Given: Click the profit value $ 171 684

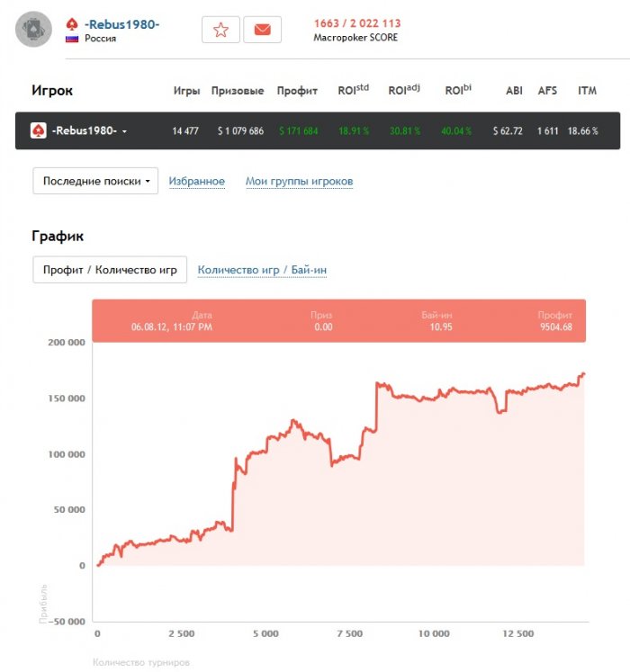Looking at the screenshot, I should (x=298, y=131).
